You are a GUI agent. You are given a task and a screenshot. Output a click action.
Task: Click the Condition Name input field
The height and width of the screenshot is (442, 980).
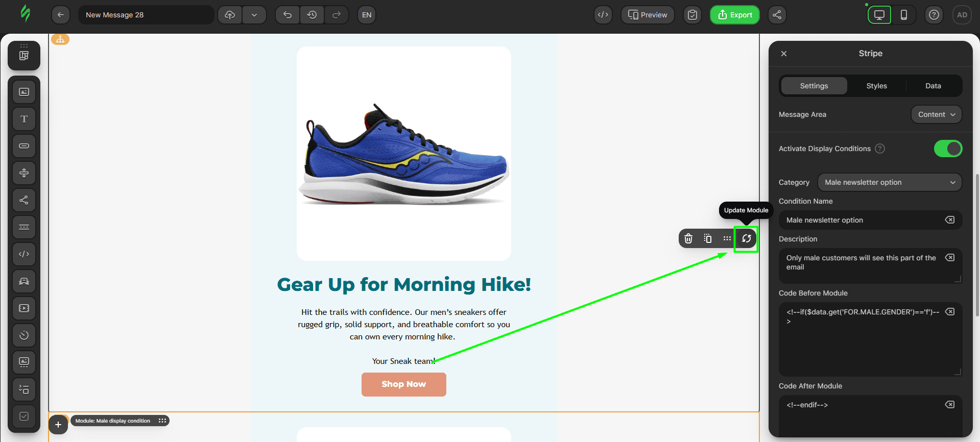[x=863, y=220]
